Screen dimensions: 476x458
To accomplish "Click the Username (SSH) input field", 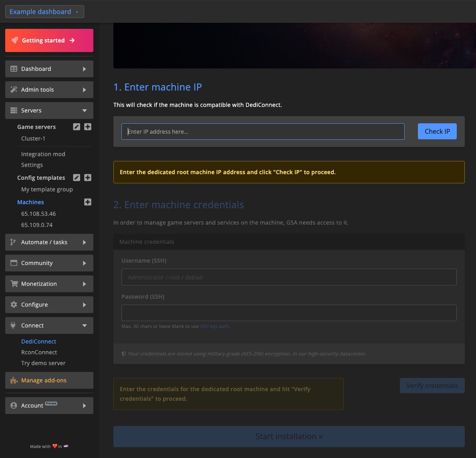I will coord(288,277).
